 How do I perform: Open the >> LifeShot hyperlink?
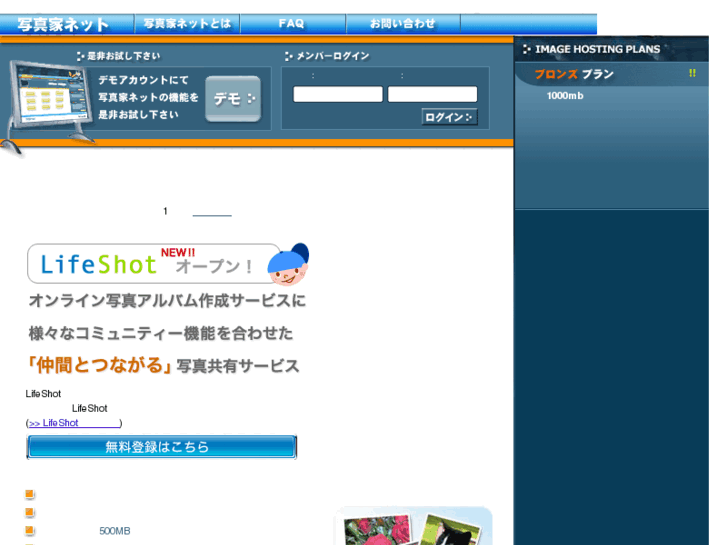[75, 423]
